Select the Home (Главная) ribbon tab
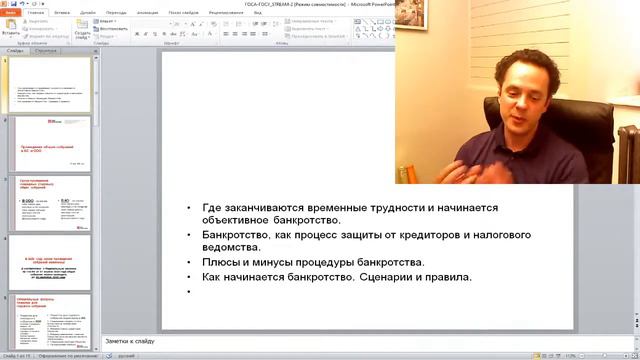This screenshot has width=640, height=360. (36, 13)
